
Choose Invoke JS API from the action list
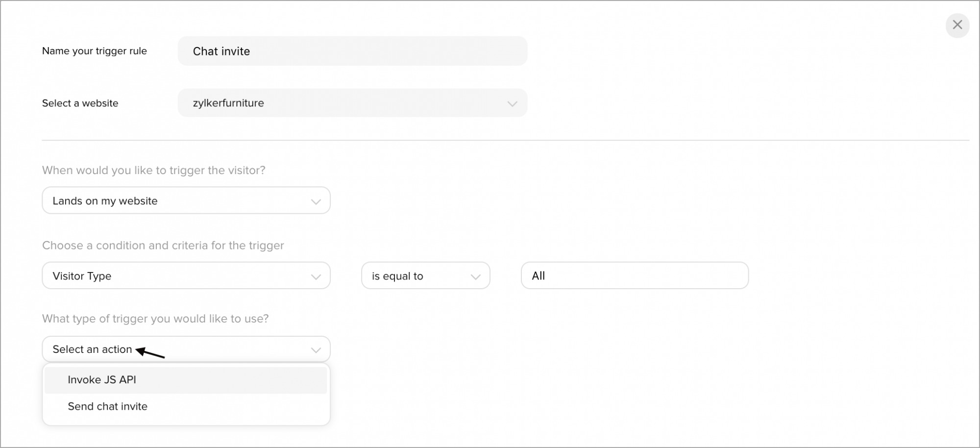(102, 380)
